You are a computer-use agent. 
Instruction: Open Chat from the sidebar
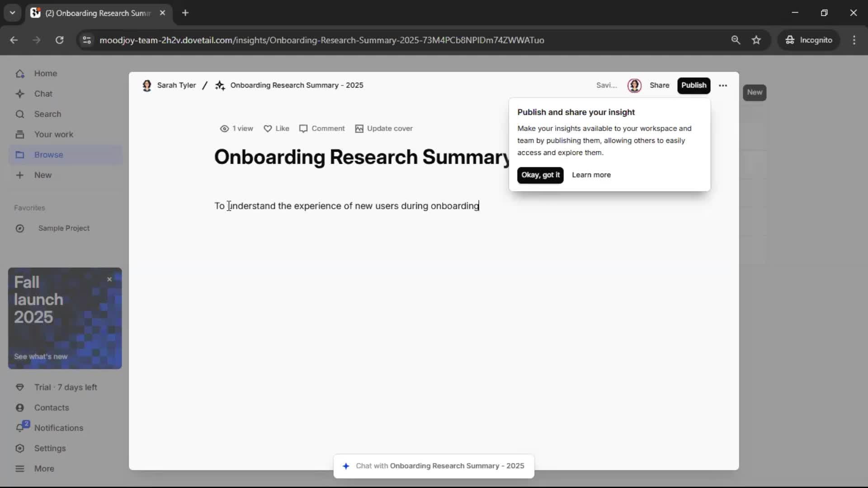coord(43,94)
